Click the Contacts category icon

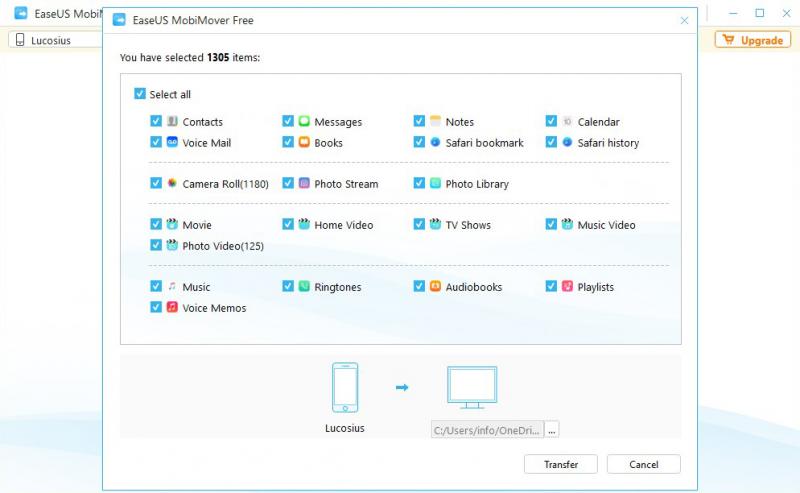(x=172, y=121)
